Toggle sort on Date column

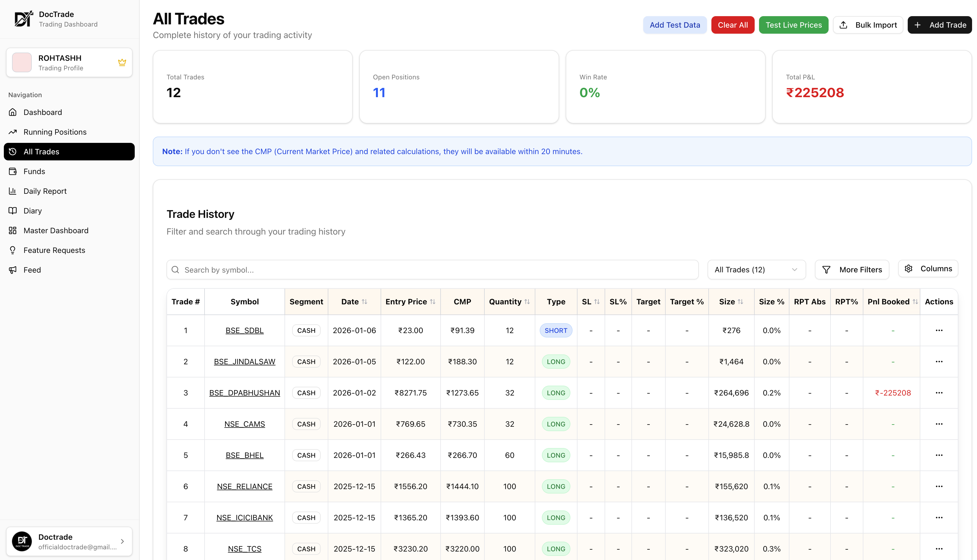point(364,302)
